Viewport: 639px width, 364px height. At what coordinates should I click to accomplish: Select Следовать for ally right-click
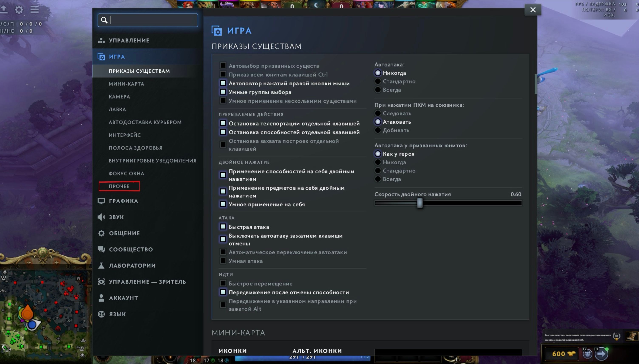(x=378, y=113)
